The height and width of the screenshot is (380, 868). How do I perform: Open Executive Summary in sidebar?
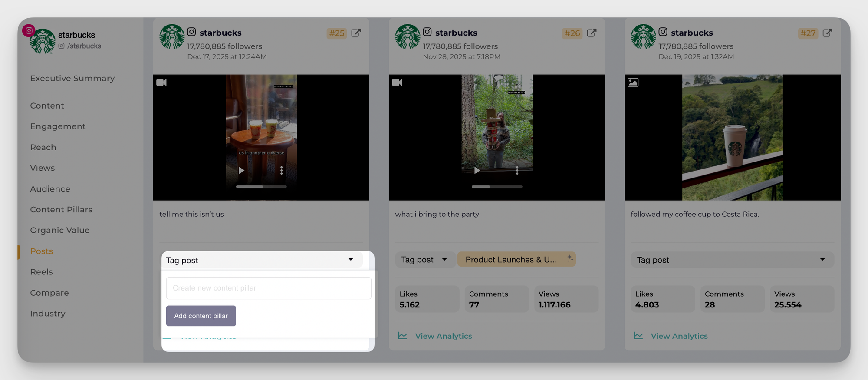coord(72,79)
